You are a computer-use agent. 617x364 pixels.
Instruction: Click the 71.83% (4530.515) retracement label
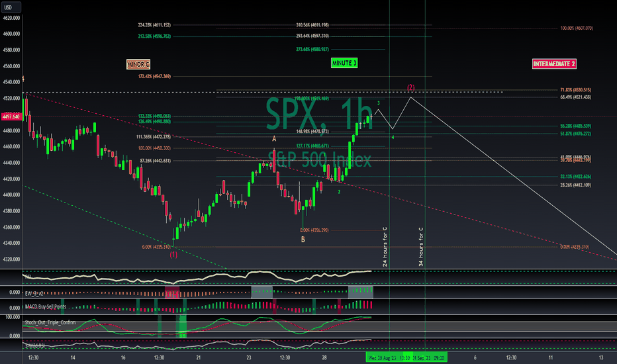pos(576,90)
